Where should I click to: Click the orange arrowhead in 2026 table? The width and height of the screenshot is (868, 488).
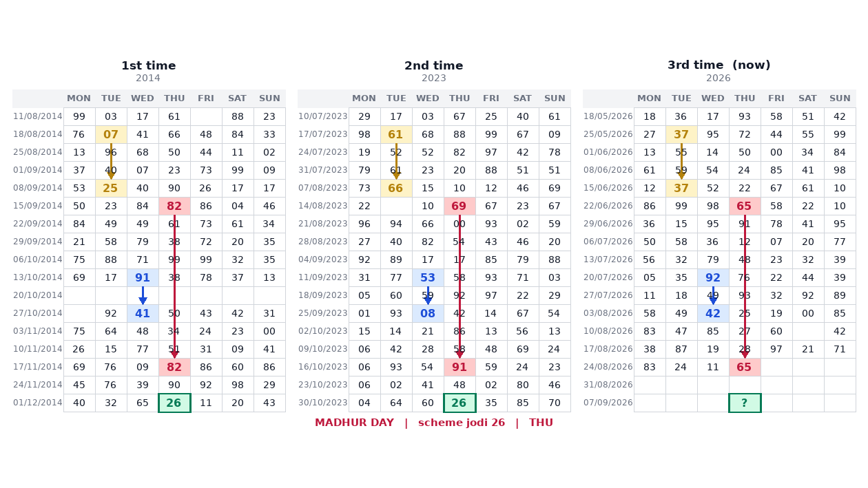[681, 176]
